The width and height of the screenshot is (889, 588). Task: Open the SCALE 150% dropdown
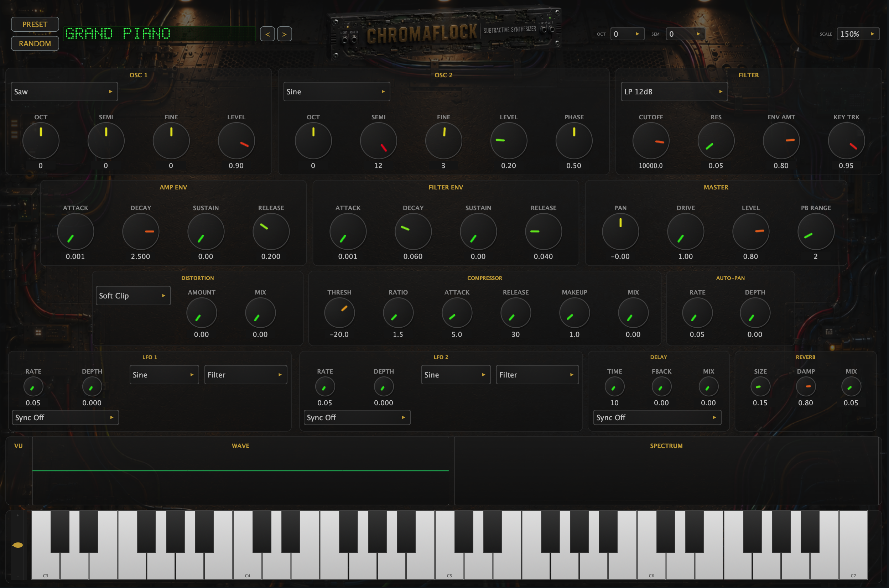pos(858,34)
